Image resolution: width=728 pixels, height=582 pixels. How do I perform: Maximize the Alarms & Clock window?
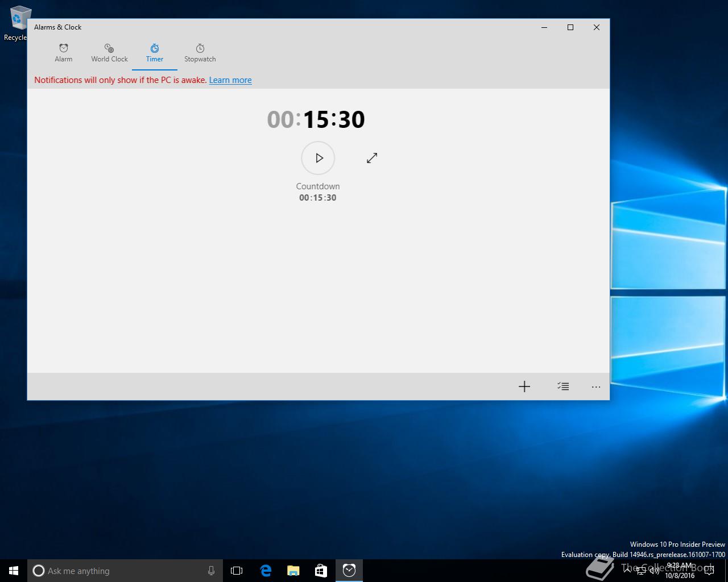pos(570,27)
